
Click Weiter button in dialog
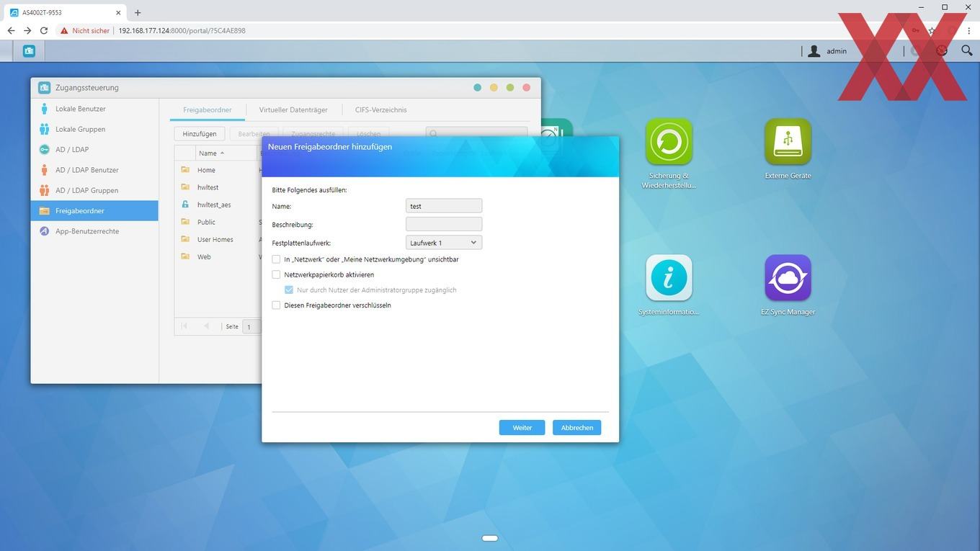click(x=522, y=428)
